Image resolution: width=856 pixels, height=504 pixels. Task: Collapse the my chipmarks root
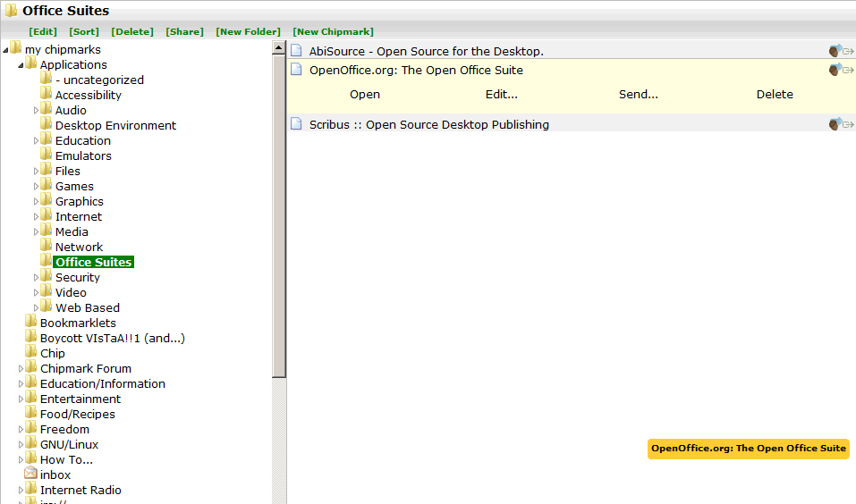click(5, 50)
